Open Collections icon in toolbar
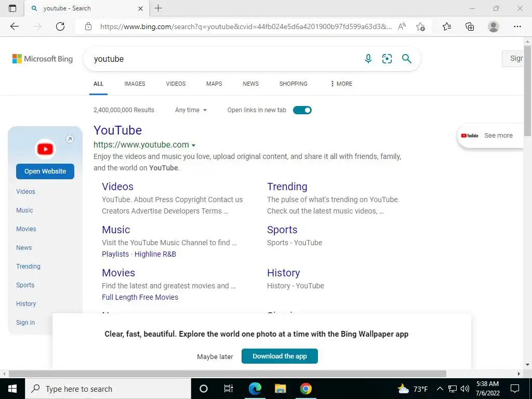 [x=470, y=26]
